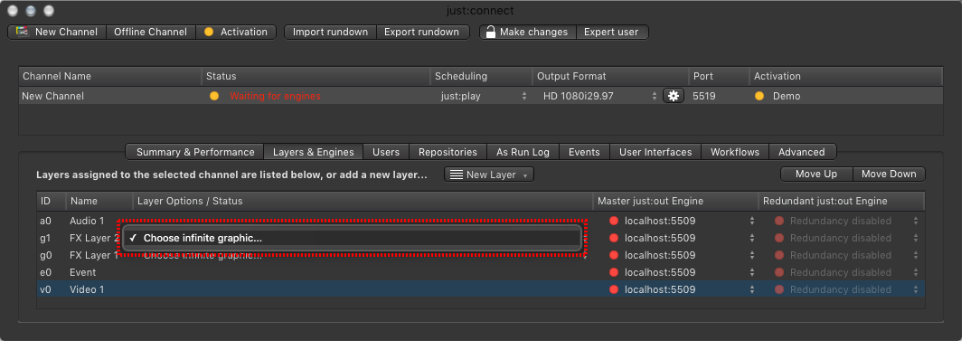The width and height of the screenshot is (980, 359).
Task: Open the Scheduling just:play dropdown
Action: 483,97
